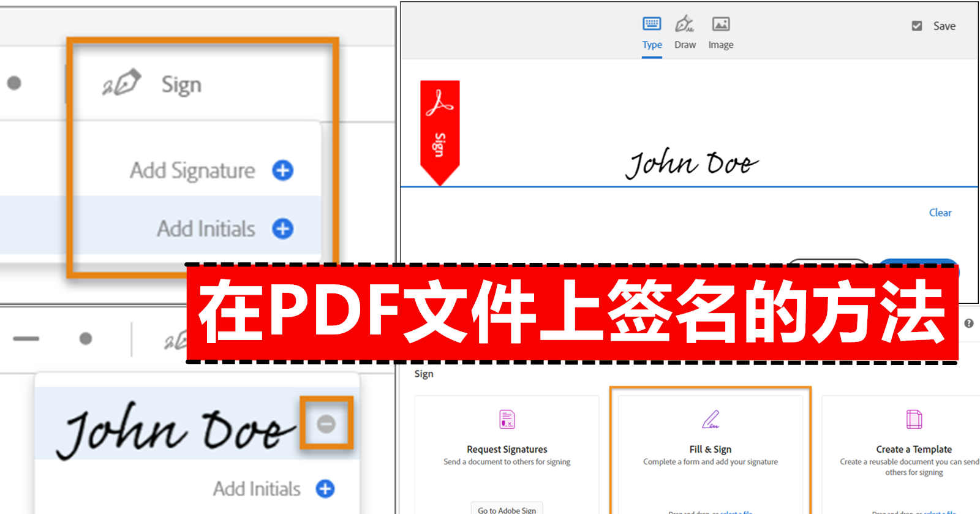
Task: Select the saved John Doe signature entry
Action: click(x=175, y=429)
